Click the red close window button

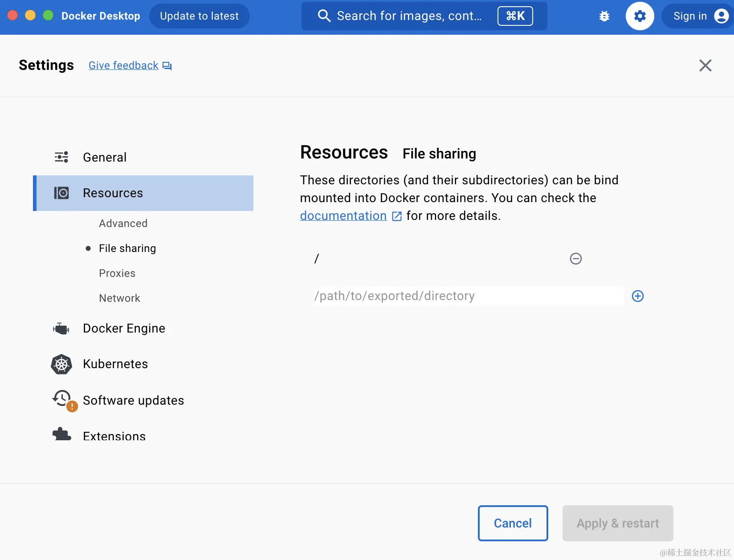(x=12, y=16)
